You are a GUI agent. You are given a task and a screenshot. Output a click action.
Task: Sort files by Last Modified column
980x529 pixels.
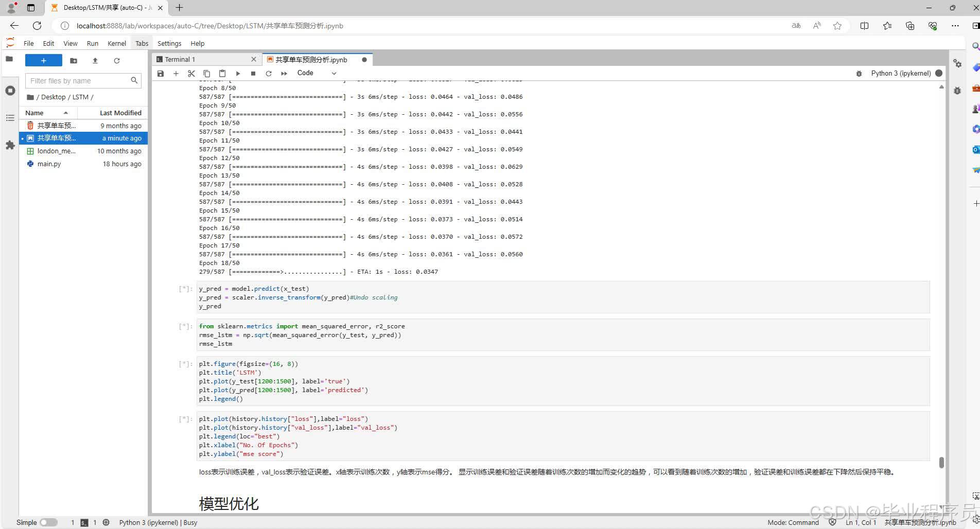[x=112, y=113]
